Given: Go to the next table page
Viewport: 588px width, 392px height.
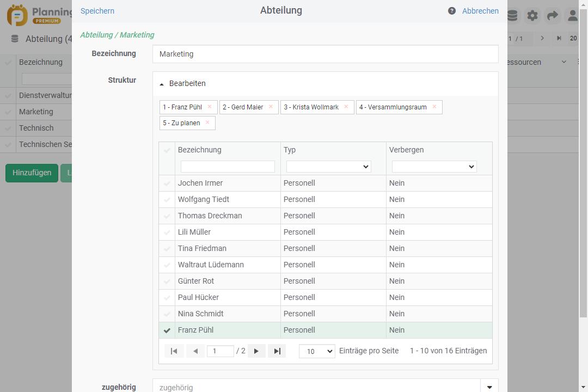Looking at the screenshot, I should pyautogui.click(x=256, y=351).
